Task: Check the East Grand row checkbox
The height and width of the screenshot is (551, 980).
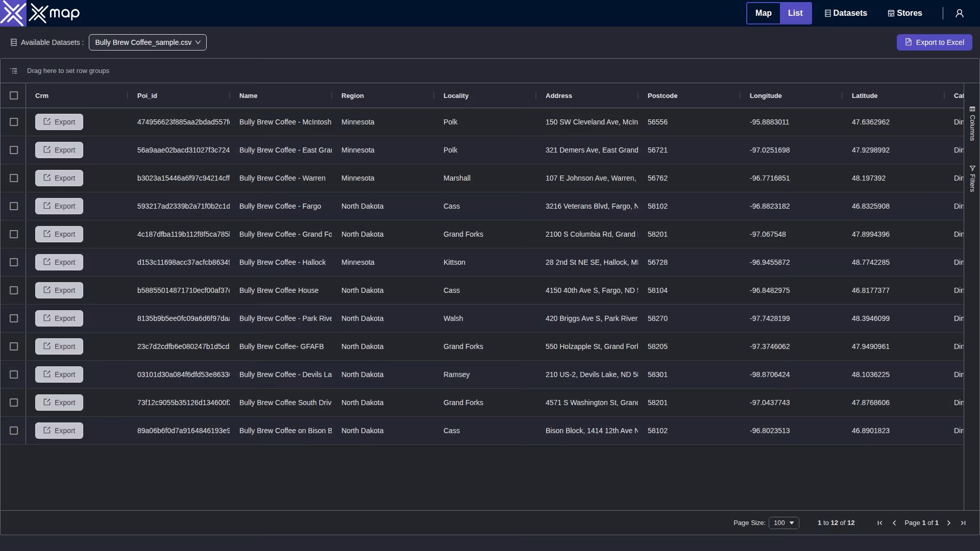Action: click(x=14, y=150)
